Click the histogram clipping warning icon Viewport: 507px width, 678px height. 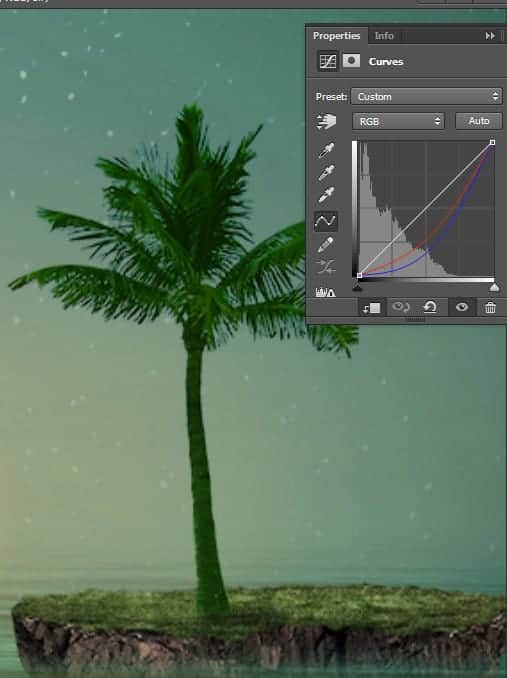[x=325, y=292]
